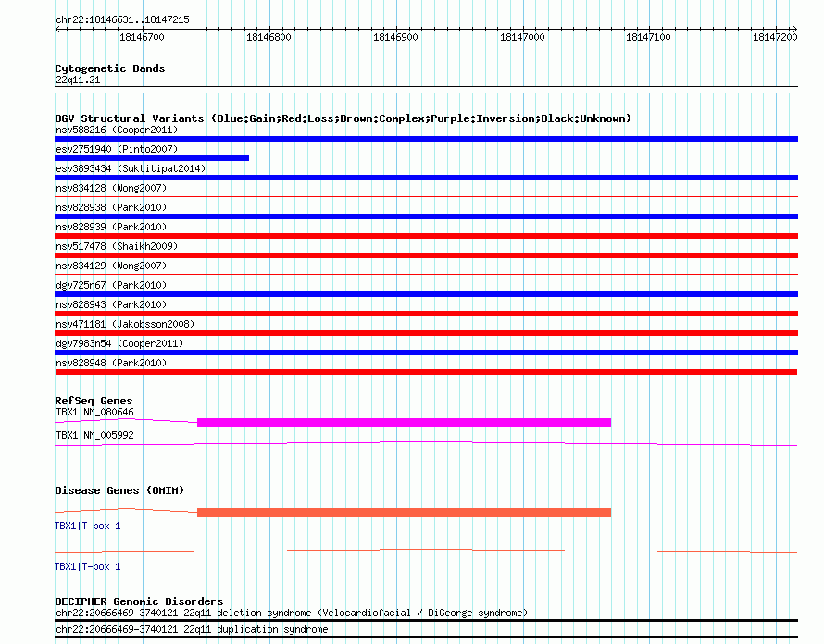Click blue bar under esv3893434 (Suktitipat2014)

(426, 178)
